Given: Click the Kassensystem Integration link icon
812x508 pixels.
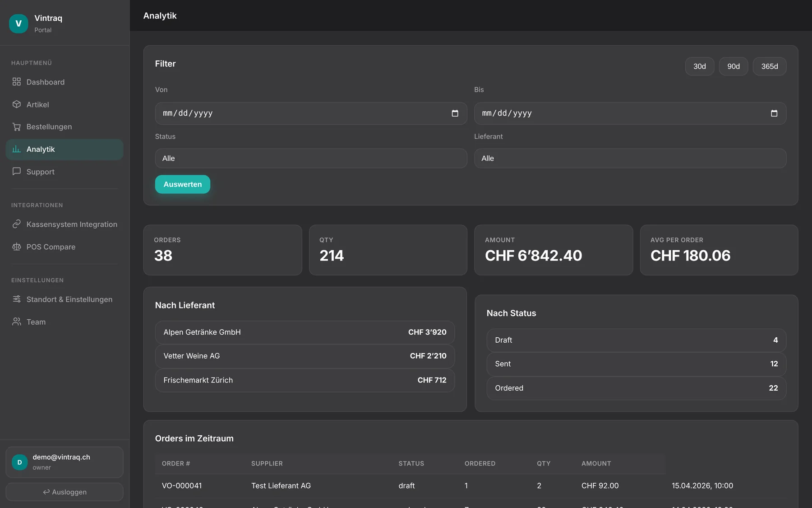Looking at the screenshot, I should click(x=17, y=224).
